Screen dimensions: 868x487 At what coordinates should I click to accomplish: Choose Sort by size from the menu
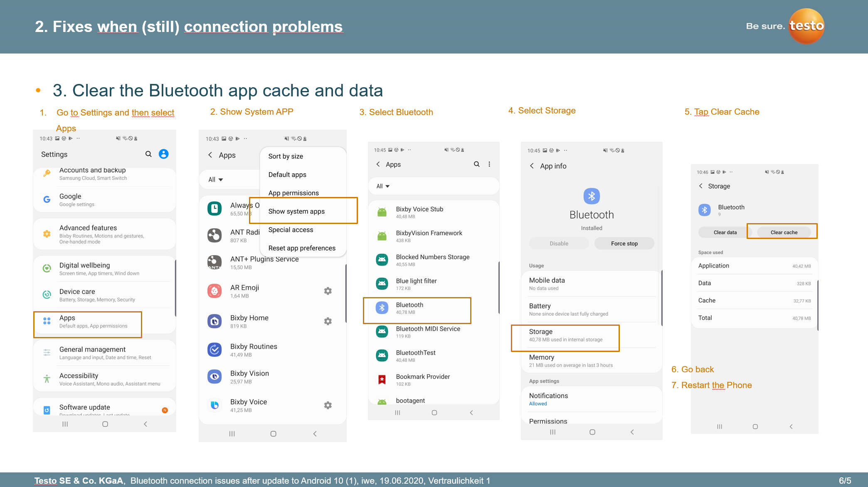point(303,156)
